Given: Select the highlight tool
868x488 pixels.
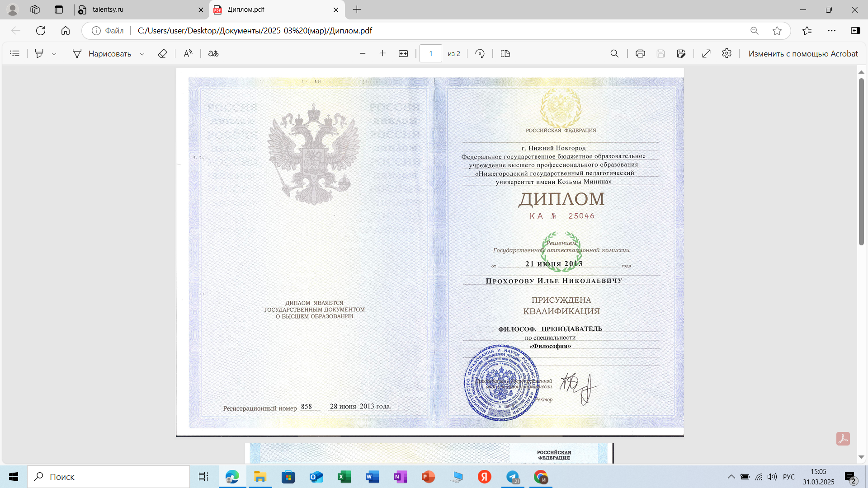Looking at the screenshot, I should pos(39,53).
